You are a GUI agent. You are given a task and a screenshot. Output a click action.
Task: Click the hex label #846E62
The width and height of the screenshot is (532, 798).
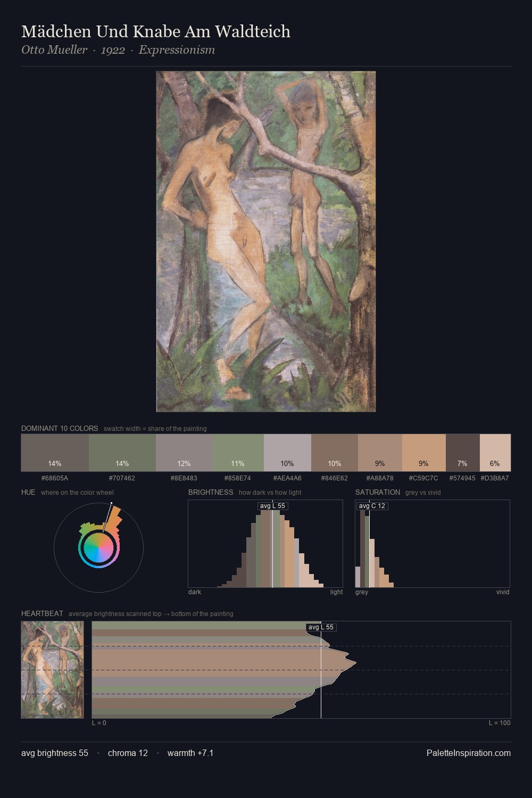(x=335, y=478)
